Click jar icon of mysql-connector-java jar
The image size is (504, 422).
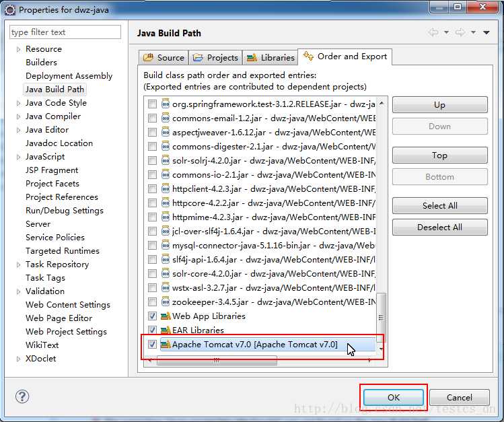coord(166,245)
